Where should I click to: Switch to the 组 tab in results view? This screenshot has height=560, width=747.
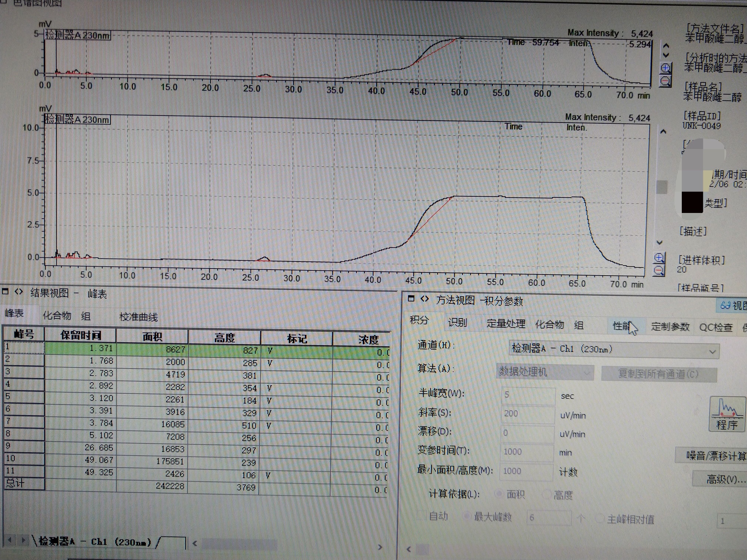pos(86,316)
